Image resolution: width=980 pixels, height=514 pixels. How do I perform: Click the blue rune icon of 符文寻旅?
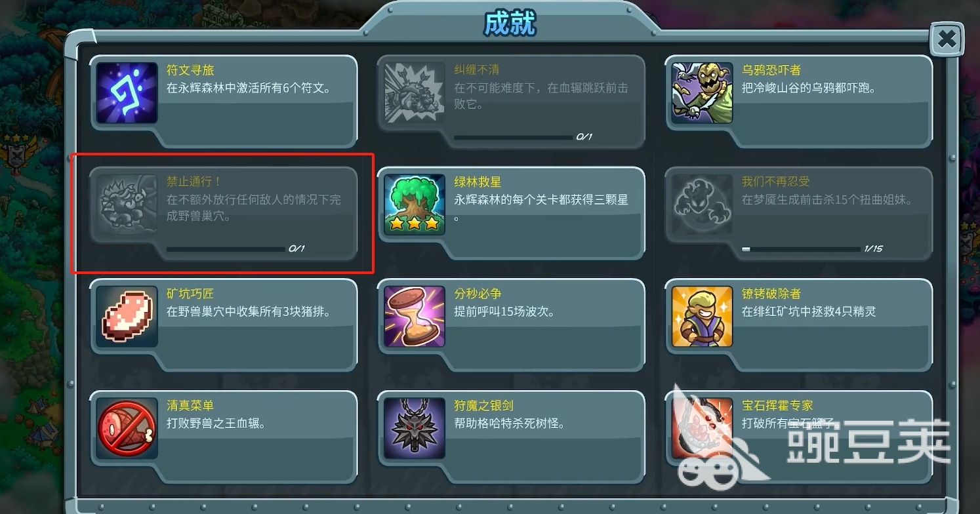click(127, 93)
